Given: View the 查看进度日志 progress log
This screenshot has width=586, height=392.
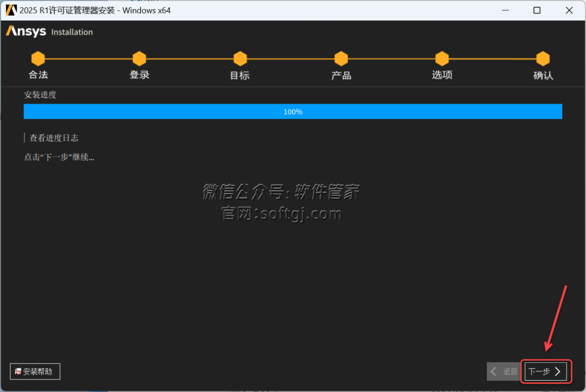Looking at the screenshot, I should [54, 138].
